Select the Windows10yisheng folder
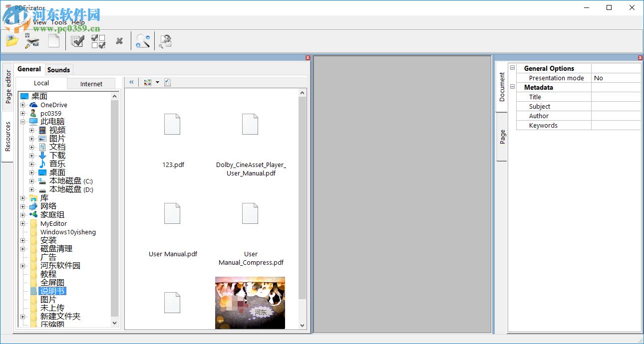 pyautogui.click(x=68, y=232)
